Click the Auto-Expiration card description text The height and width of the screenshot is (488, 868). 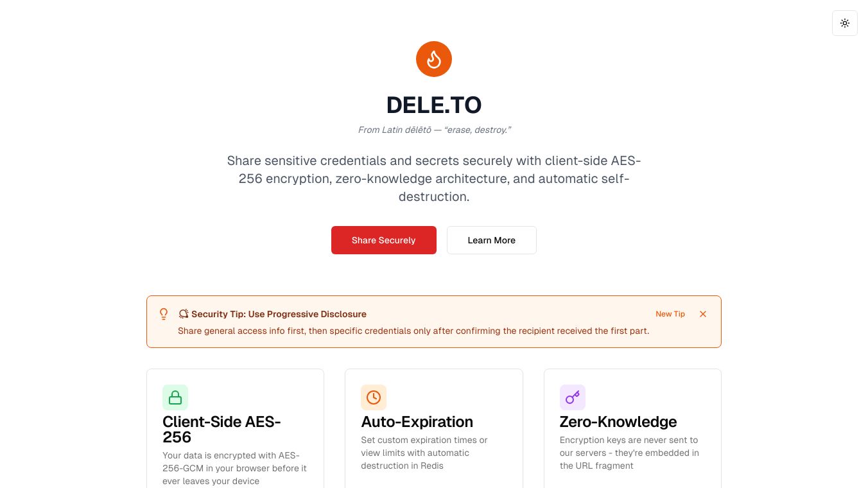pyautogui.click(x=424, y=453)
